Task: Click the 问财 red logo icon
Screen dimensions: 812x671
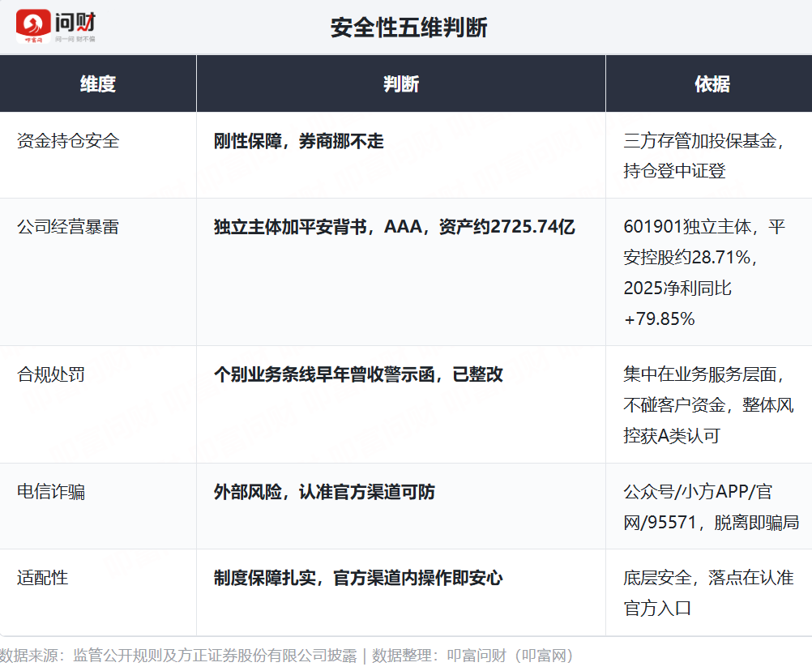Action: click(33, 26)
